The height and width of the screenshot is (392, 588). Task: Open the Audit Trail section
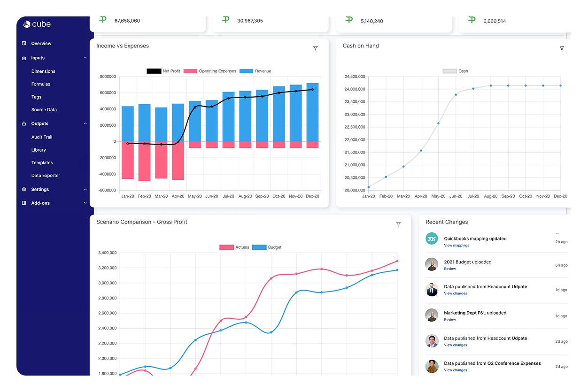43,137
